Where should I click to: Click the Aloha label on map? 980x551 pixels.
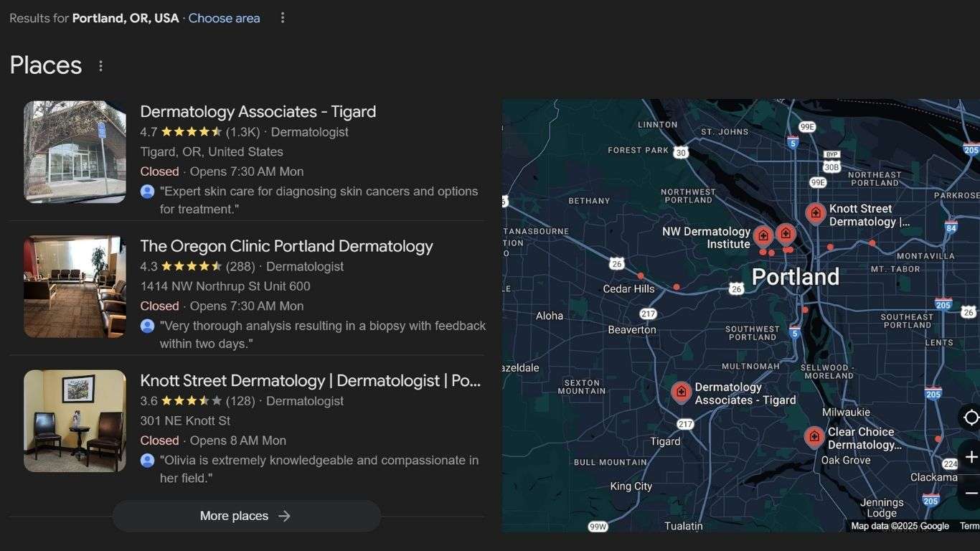pyautogui.click(x=550, y=316)
